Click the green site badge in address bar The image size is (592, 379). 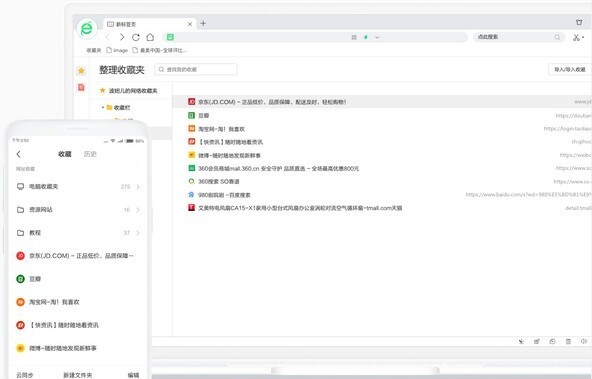coord(170,37)
